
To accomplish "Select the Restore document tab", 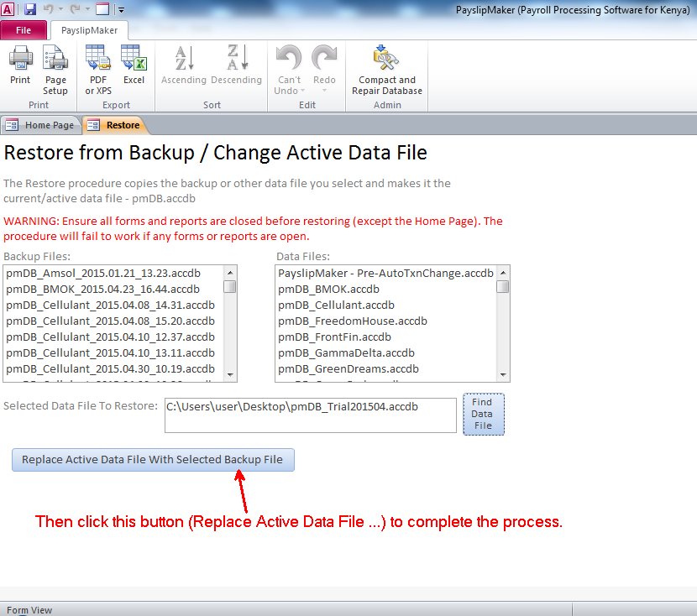I will pyautogui.click(x=115, y=125).
